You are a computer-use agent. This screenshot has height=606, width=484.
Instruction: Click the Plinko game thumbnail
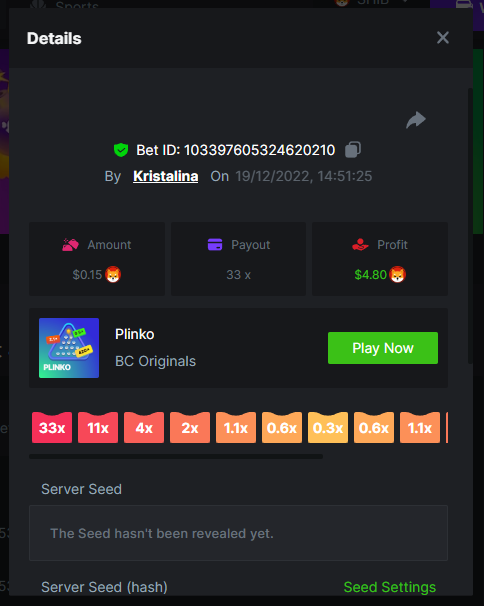point(69,348)
